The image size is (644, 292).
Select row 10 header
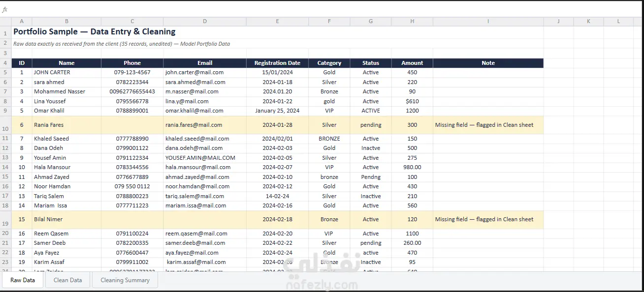pyautogui.click(x=5, y=125)
